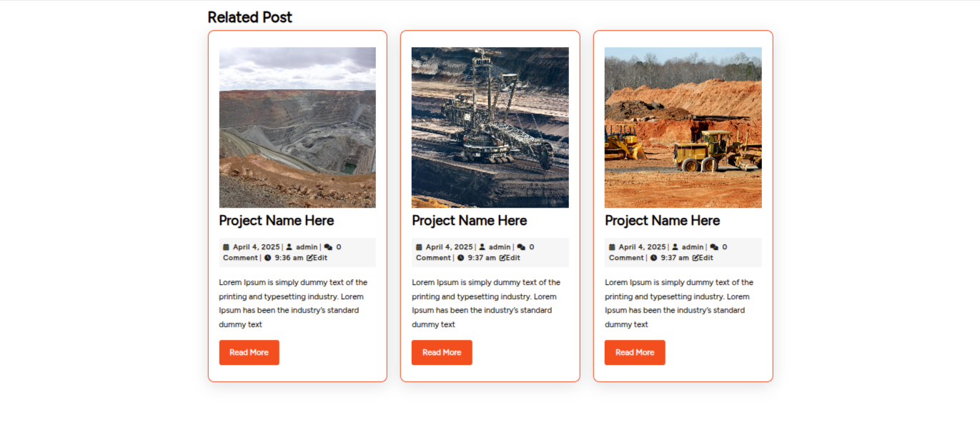Open the bucket-wheel excavator thumbnail image

(490, 127)
